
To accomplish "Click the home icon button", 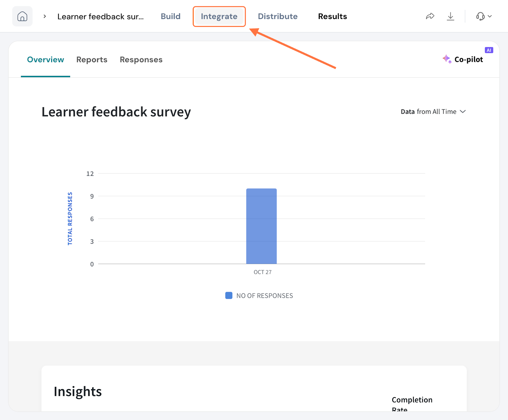I will coord(22,16).
